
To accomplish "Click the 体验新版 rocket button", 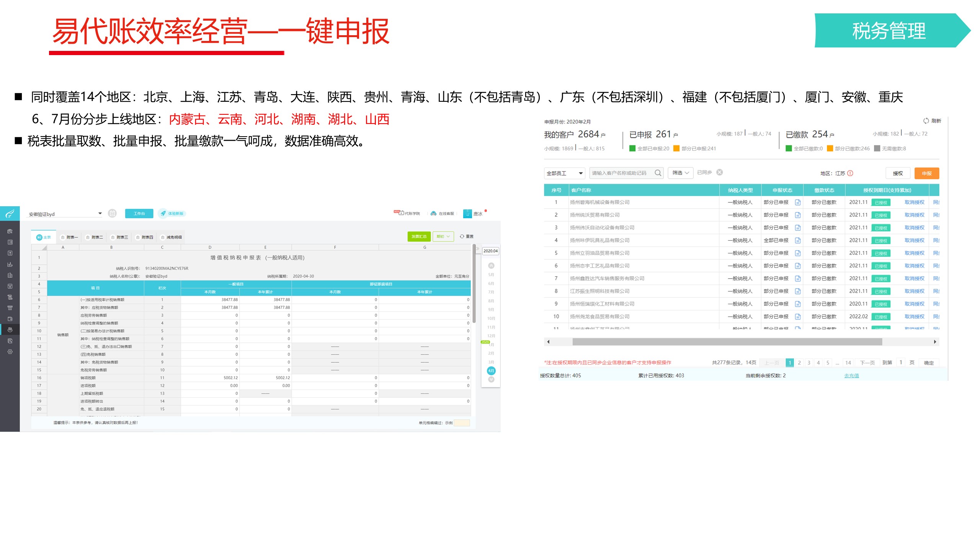I will tap(172, 214).
